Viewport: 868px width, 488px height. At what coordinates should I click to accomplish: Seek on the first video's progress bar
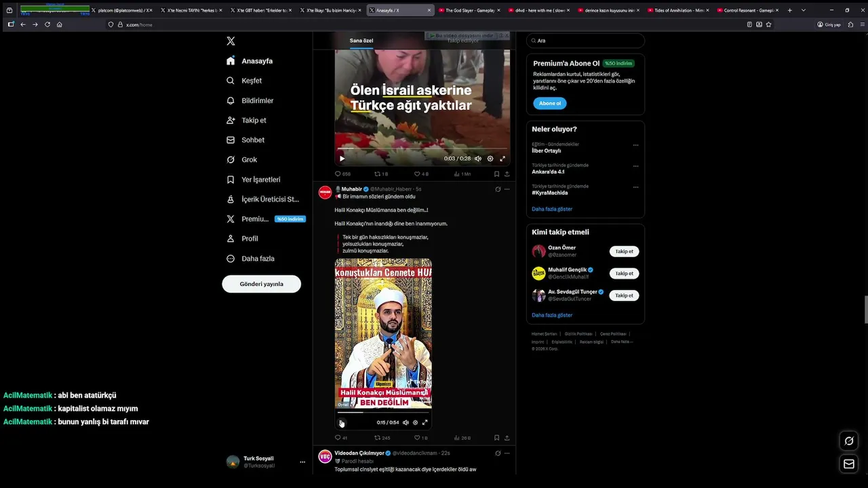pos(422,148)
